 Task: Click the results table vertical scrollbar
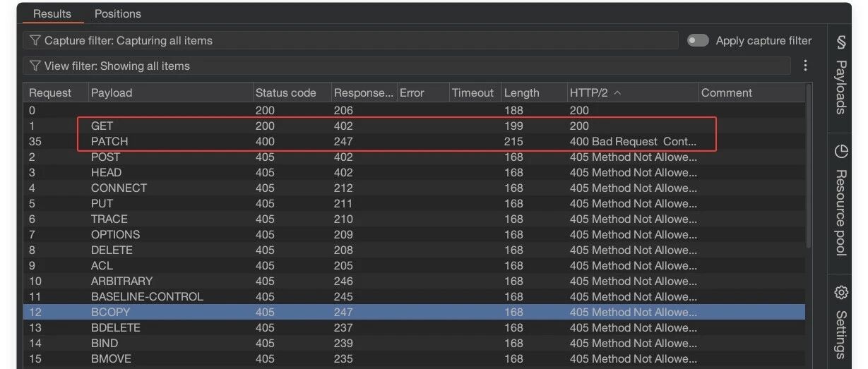tap(809, 166)
